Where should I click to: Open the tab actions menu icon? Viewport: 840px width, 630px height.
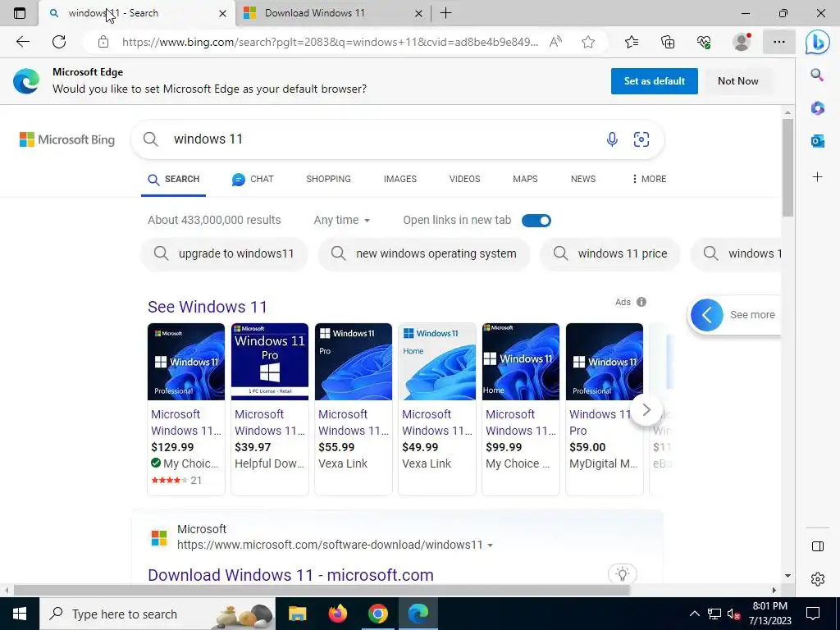(x=20, y=13)
